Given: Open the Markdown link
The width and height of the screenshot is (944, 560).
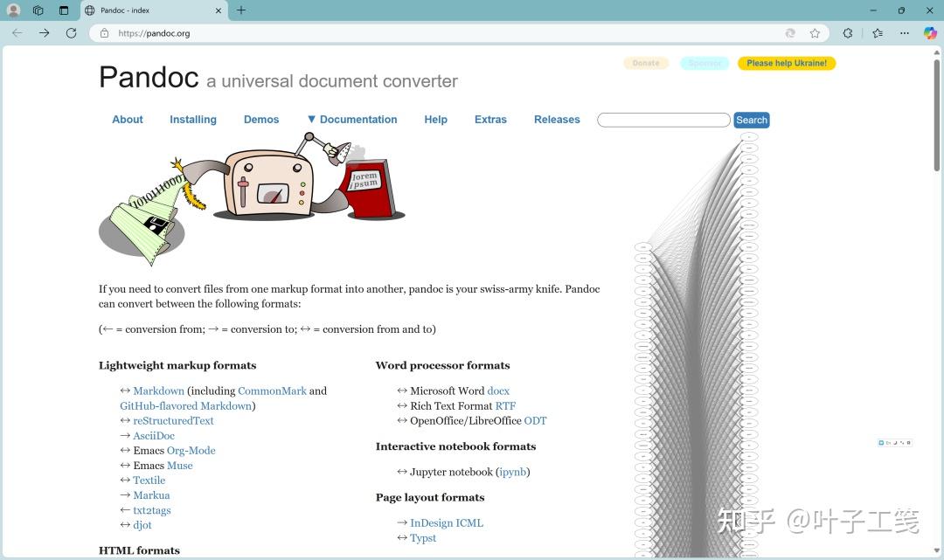Looking at the screenshot, I should [158, 391].
